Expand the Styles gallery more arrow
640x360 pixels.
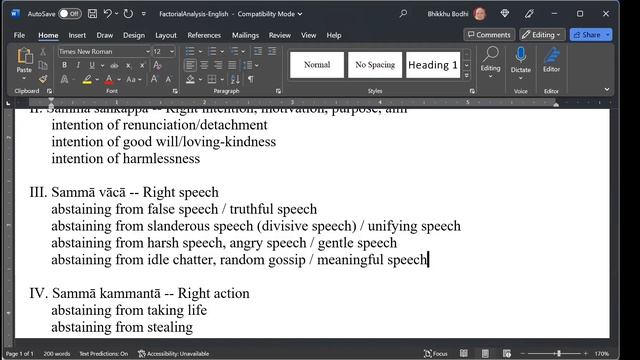467,76
